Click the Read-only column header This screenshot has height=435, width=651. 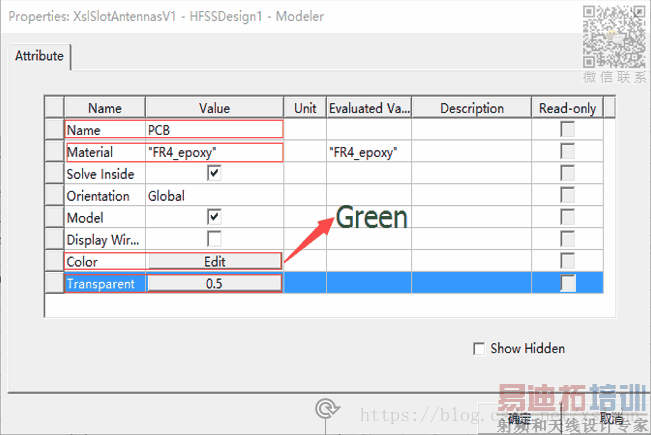point(567,108)
